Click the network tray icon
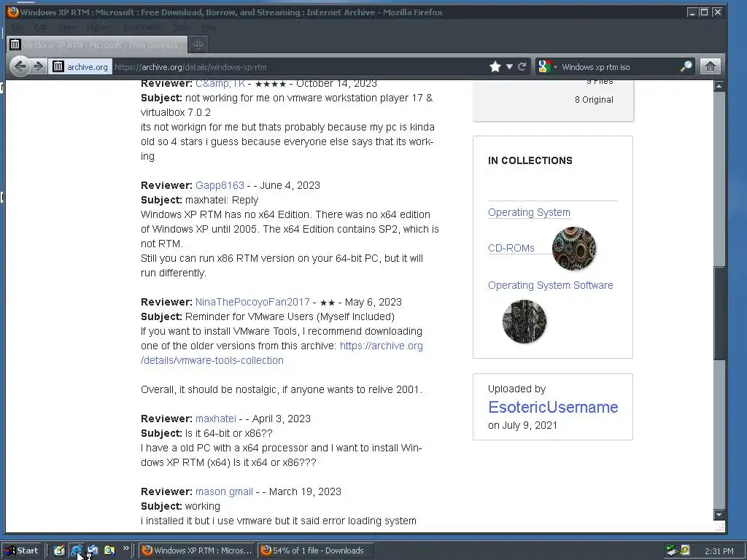This screenshot has height=560, width=747. (672, 551)
